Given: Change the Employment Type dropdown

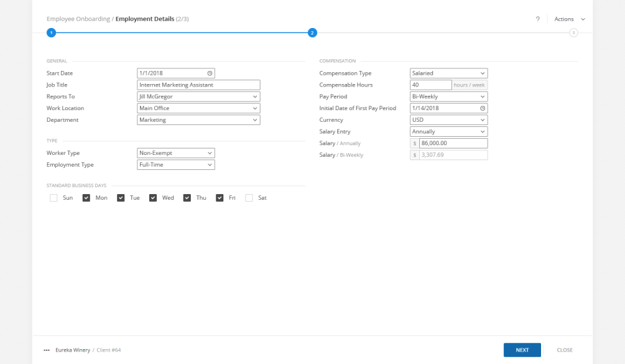Looking at the screenshot, I should (x=176, y=165).
